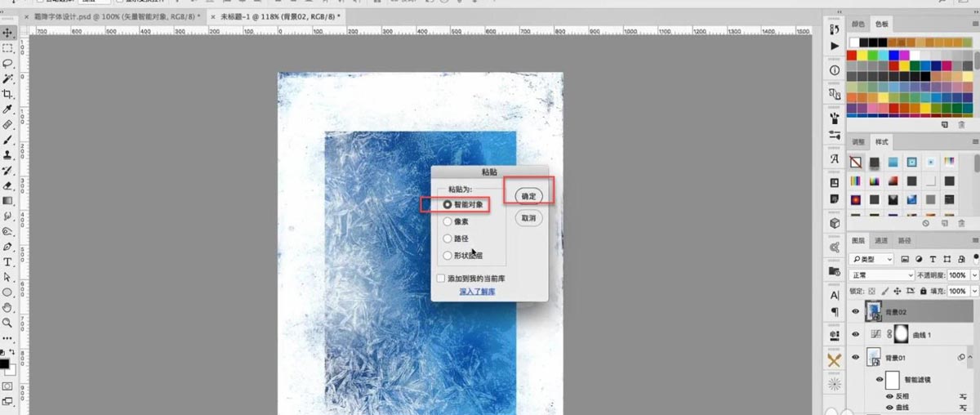
Task: Open the Character panel icon
Action: (x=835, y=294)
